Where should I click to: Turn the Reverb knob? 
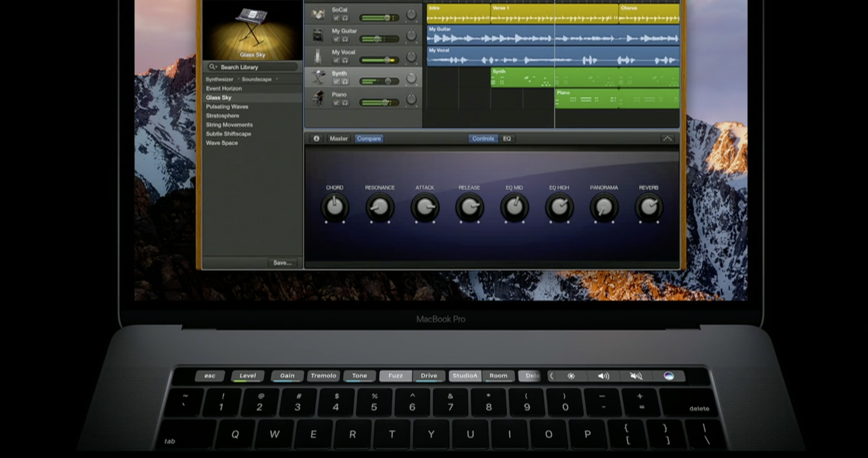(649, 207)
